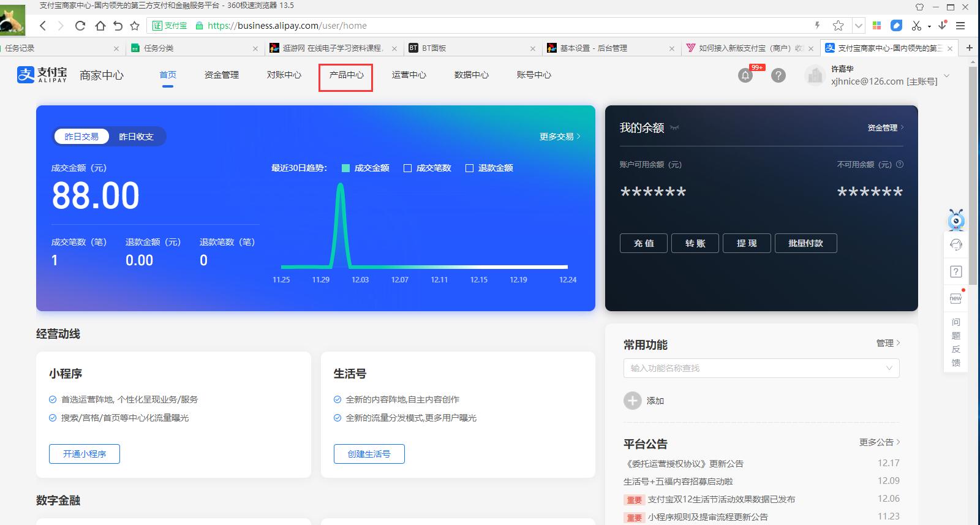The image size is (980, 525).
Task: Click the help question mark icon
Action: (x=778, y=75)
